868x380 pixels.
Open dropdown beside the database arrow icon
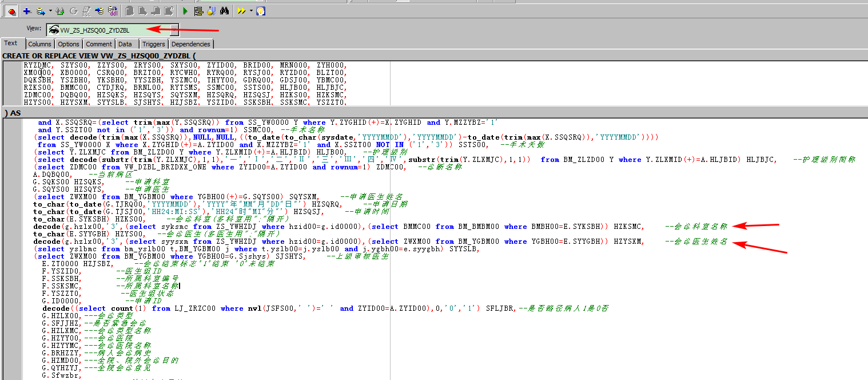(x=50, y=11)
